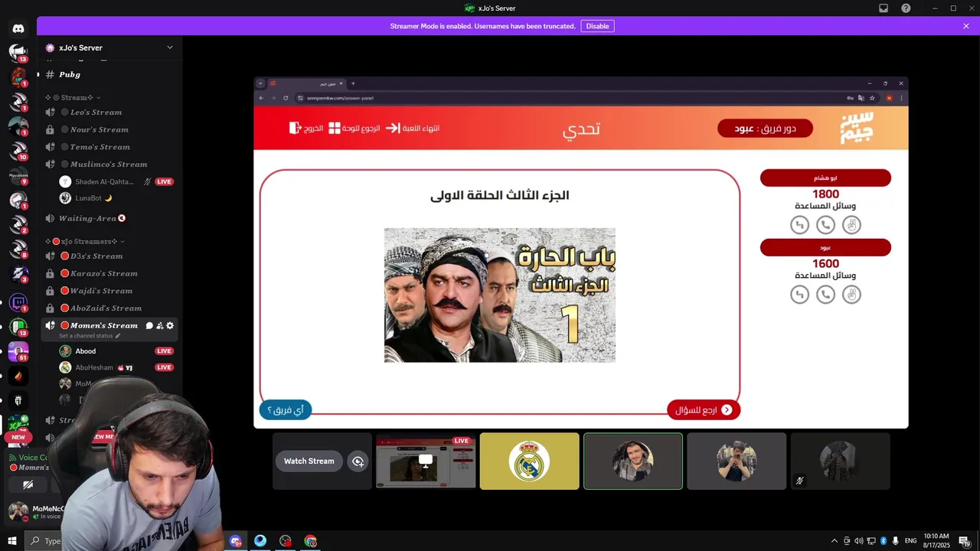Screen dimensions: 980x551
Task: Toggle the camera button in voice panel
Action: coord(28,484)
